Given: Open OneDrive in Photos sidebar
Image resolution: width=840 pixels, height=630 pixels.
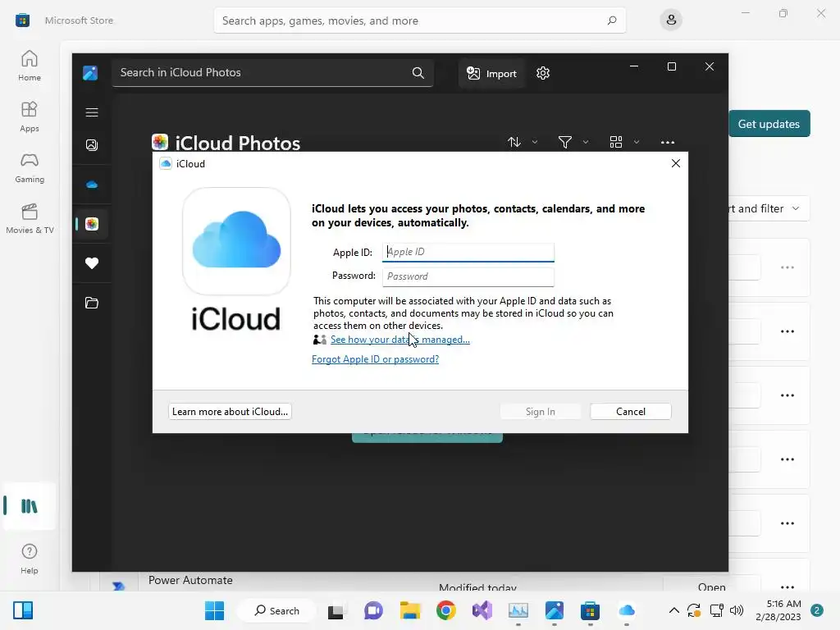Looking at the screenshot, I should (92, 185).
